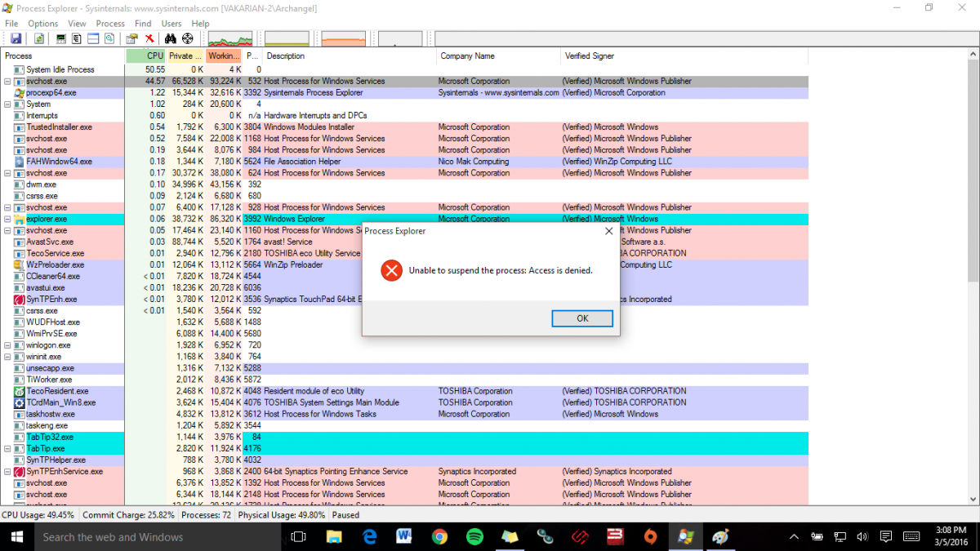Sort by the Company Name column header

[x=499, y=56]
